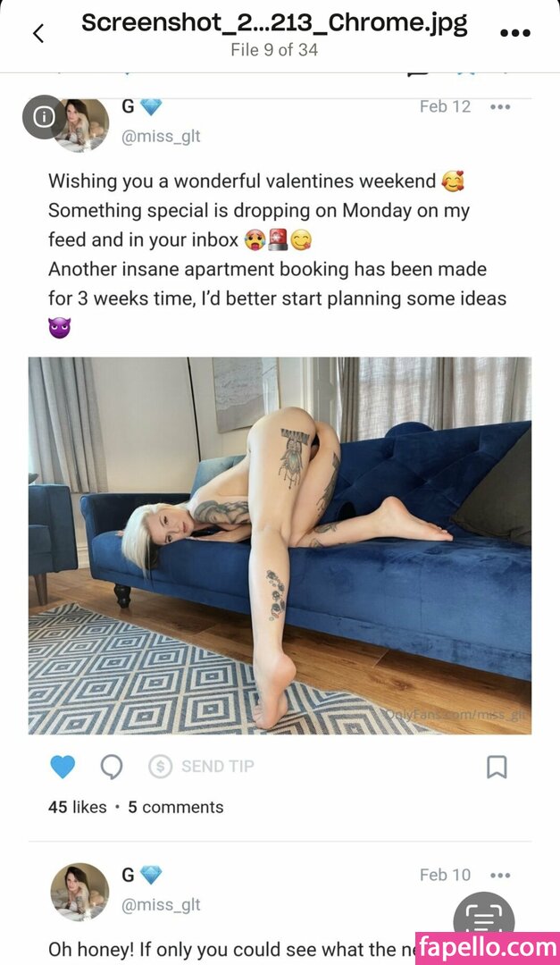Open the avatar on the Feb 10 post

tap(80, 892)
